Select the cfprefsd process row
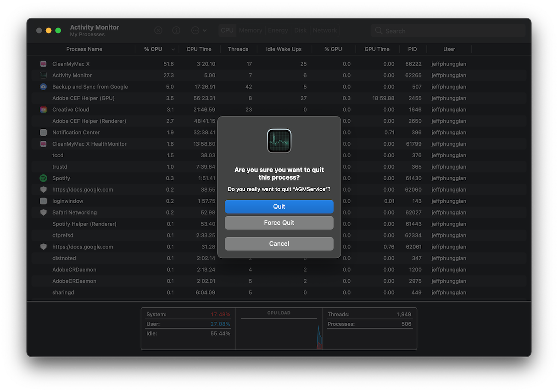 (279, 235)
